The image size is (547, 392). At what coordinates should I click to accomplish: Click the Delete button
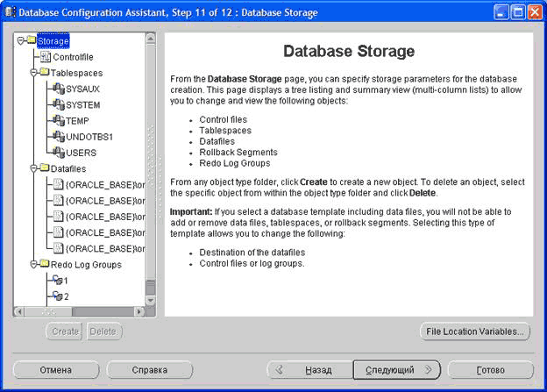[103, 331]
